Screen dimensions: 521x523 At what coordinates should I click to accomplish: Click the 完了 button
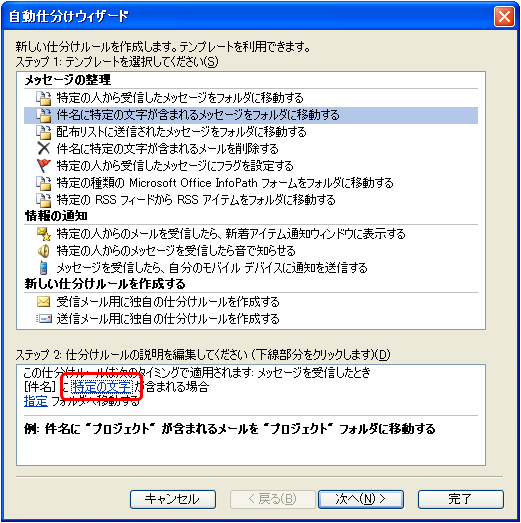coord(461,499)
